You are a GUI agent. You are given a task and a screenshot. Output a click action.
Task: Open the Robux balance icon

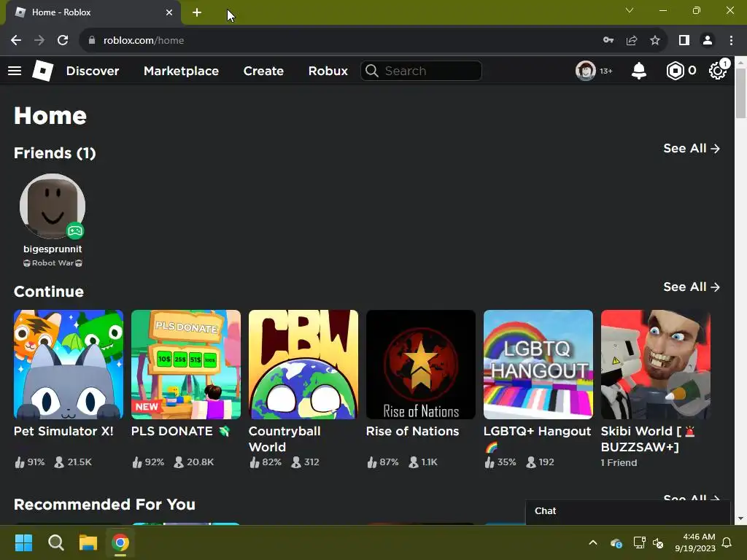point(675,71)
